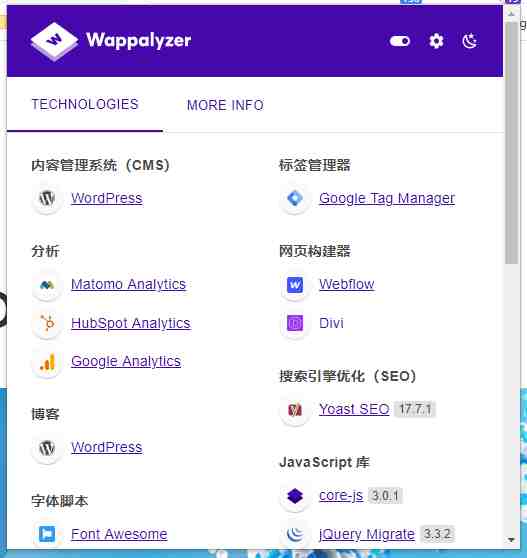Image resolution: width=527 pixels, height=558 pixels.
Task: Click the Google Analytics bar chart icon
Action: pyautogui.click(x=47, y=362)
